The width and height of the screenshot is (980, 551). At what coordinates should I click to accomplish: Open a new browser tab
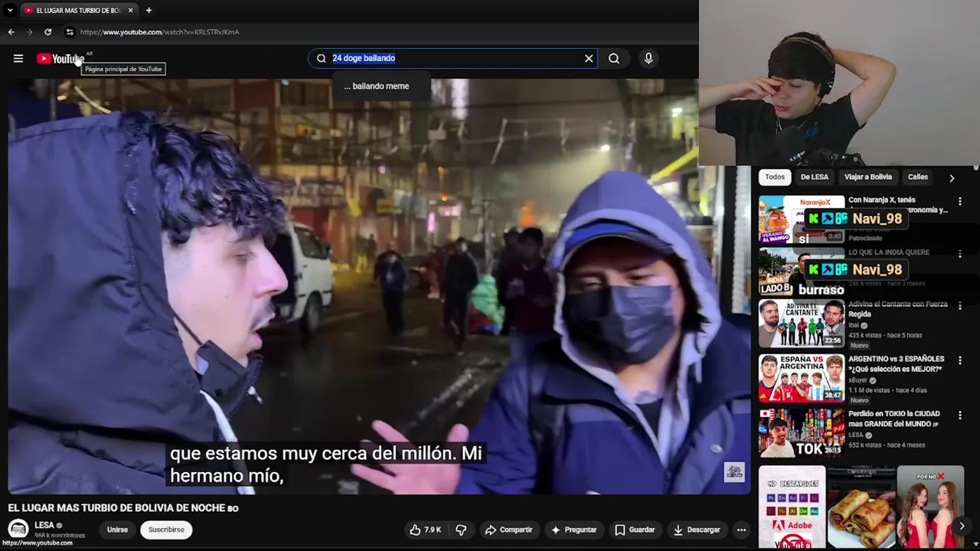(149, 10)
